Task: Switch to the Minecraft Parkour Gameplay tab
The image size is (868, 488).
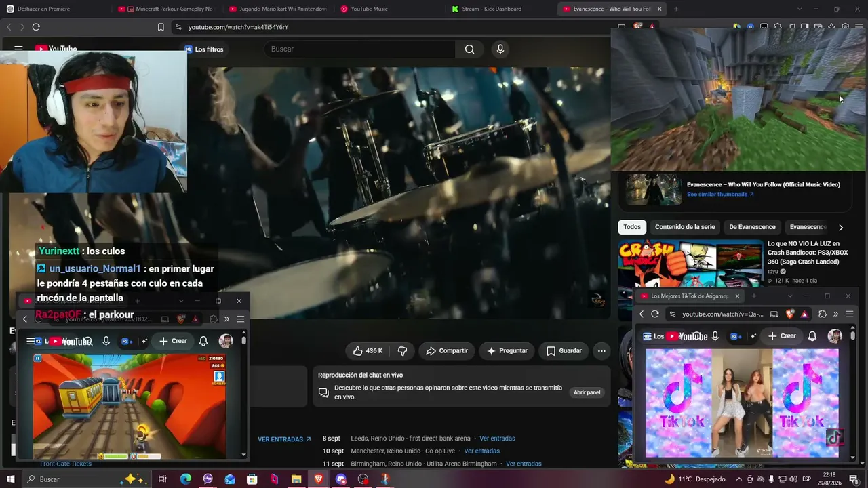Action: (x=165, y=9)
